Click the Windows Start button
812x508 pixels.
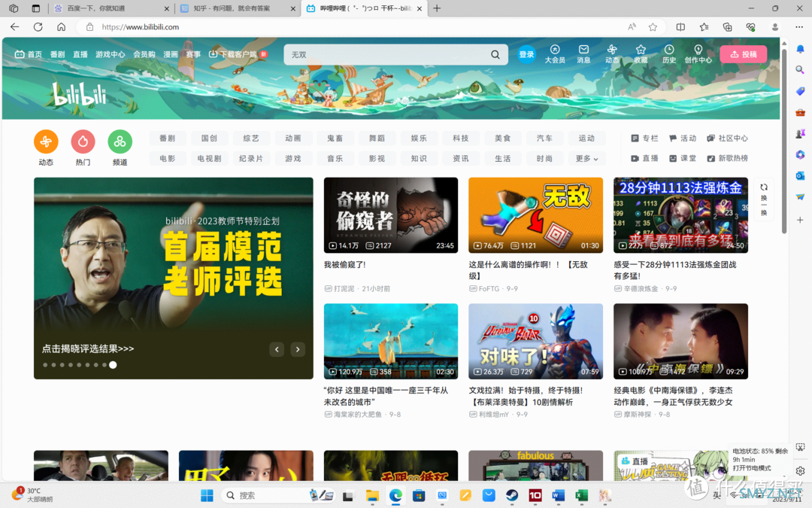click(207, 495)
